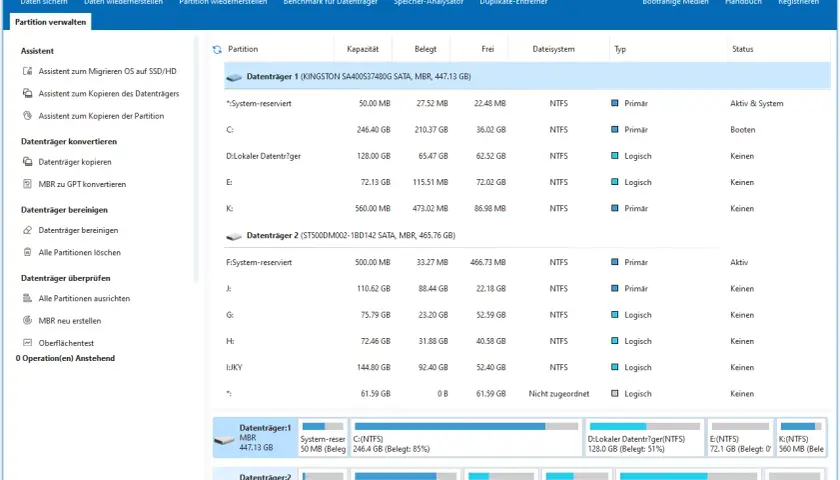Select the Datenträger 2 ST500DM002 header row

pyautogui.click(x=527, y=235)
